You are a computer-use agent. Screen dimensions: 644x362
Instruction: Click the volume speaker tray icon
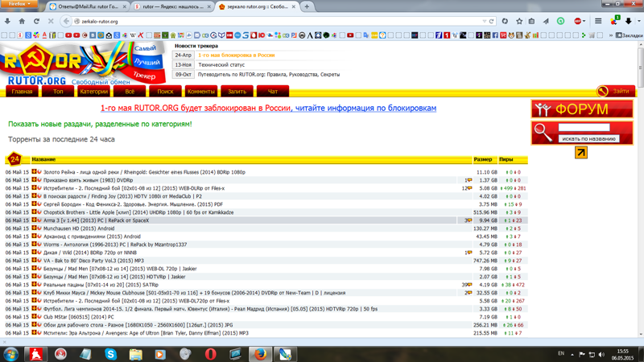[601, 354]
